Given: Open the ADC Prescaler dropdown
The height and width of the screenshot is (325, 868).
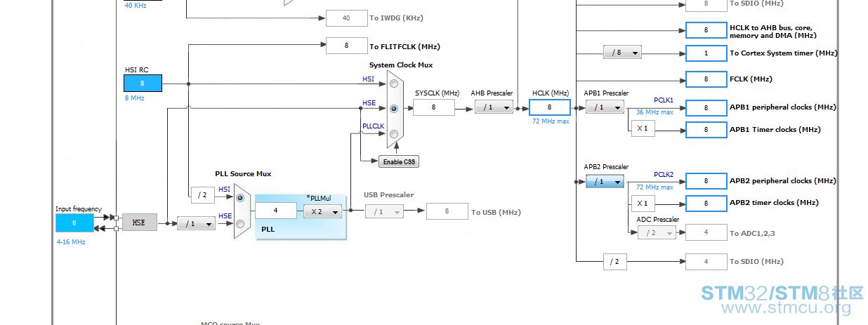Looking at the screenshot, I should [x=657, y=232].
